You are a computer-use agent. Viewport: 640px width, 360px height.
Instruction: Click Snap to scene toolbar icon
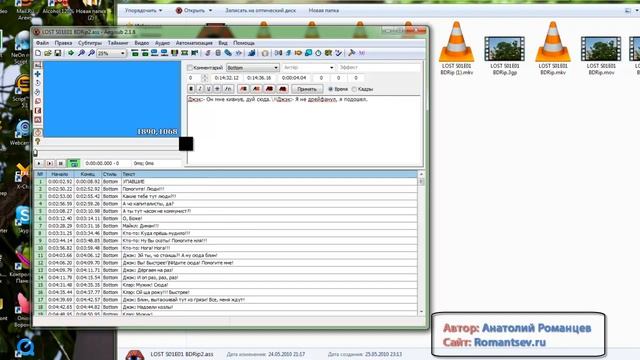click(184, 53)
